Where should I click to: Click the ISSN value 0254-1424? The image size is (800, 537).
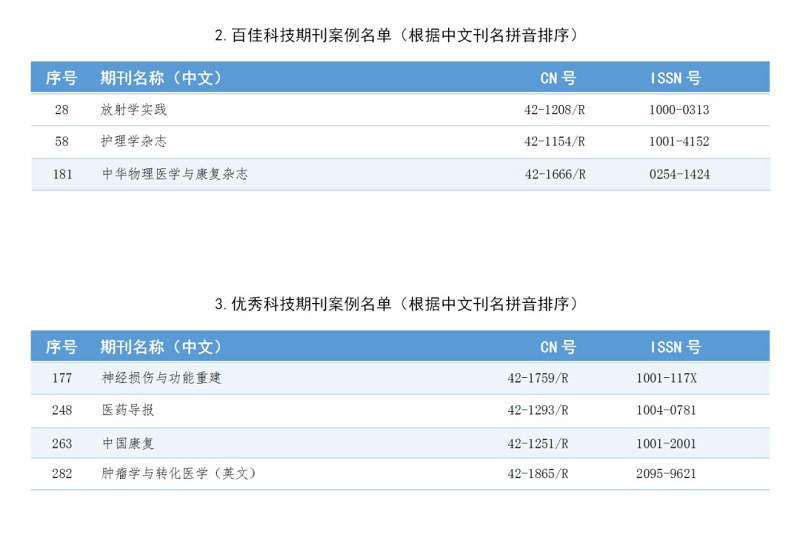click(678, 174)
